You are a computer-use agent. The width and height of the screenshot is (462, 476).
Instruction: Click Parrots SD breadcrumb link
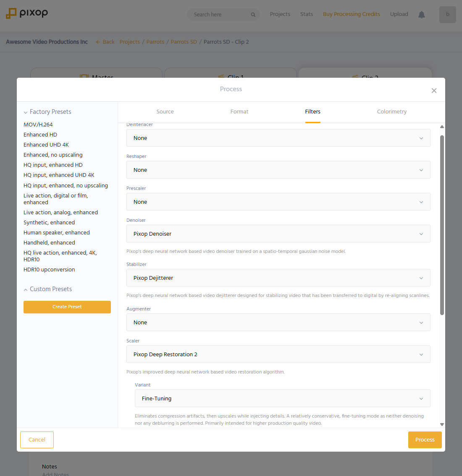point(184,42)
